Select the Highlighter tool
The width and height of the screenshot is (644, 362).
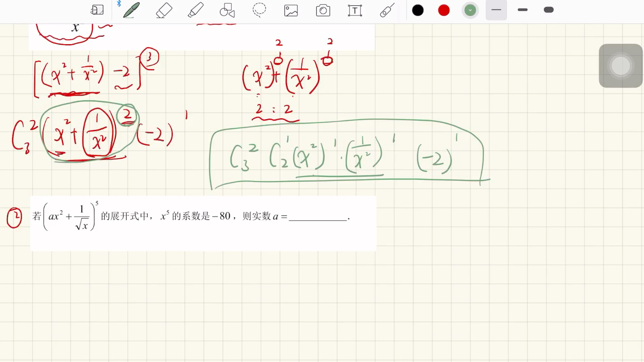[x=195, y=10]
